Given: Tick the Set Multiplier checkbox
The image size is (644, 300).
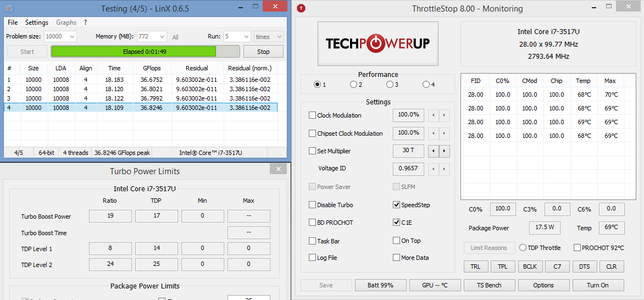Looking at the screenshot, I should tap(313, 151).
